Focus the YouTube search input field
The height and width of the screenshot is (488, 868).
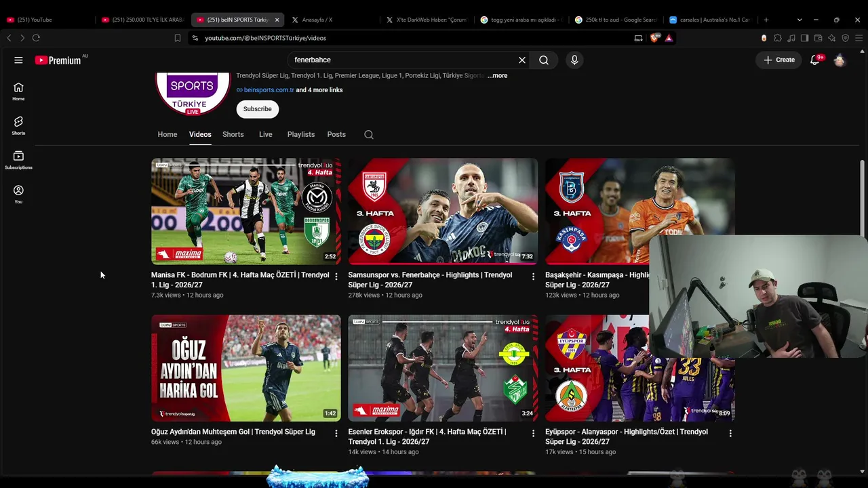[403, 60]
